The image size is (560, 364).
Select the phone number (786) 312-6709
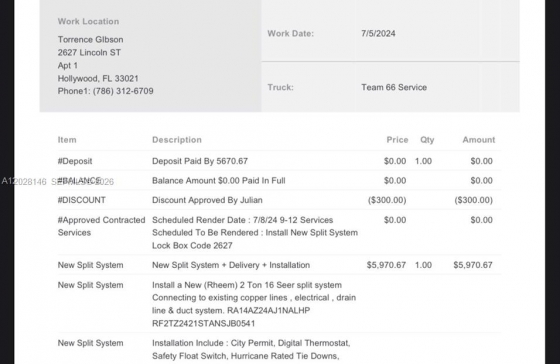tap(123, 91)
